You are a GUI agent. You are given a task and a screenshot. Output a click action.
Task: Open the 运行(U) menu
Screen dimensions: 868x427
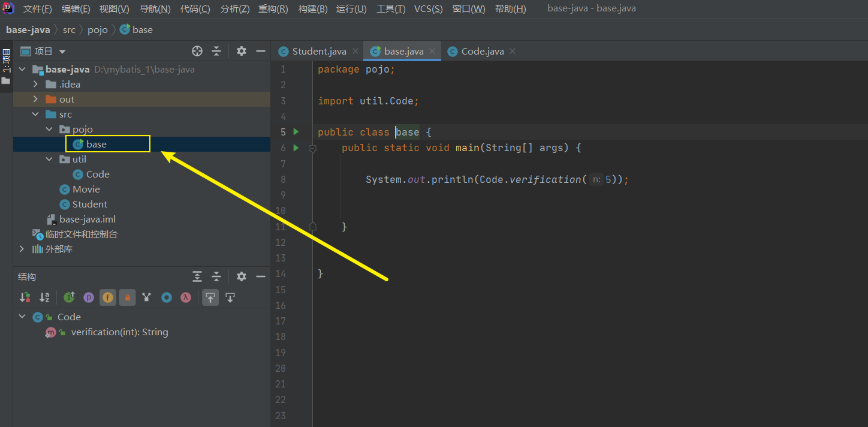[352, 9]
